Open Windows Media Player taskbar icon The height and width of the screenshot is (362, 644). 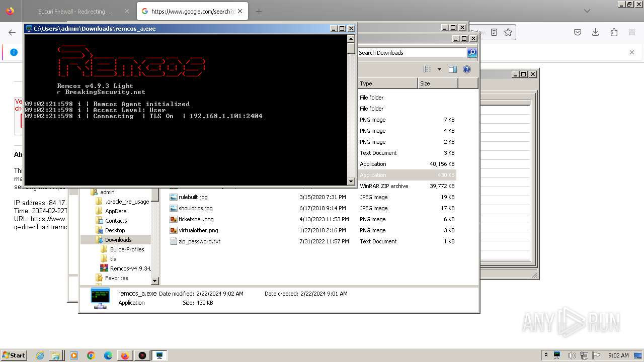pos(74,355)
